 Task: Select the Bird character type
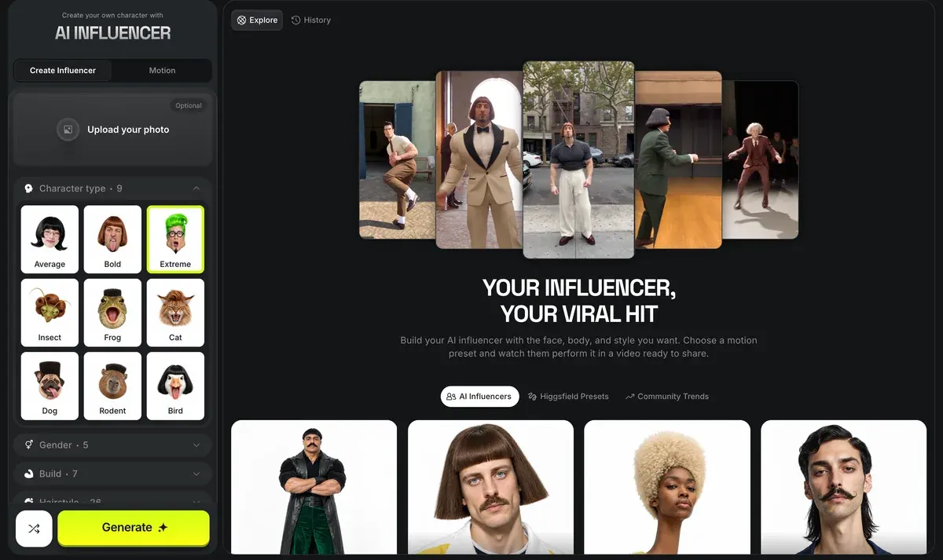(175, 386)
